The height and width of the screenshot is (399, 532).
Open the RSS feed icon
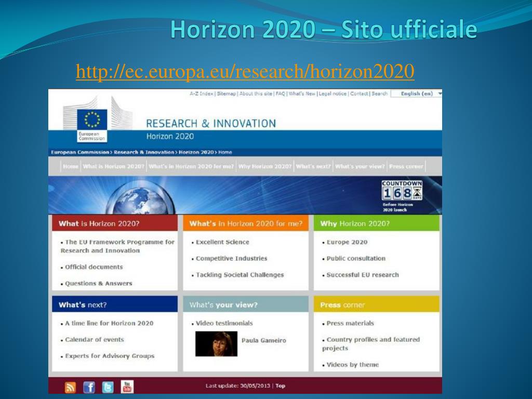click(x=70, y=387)
